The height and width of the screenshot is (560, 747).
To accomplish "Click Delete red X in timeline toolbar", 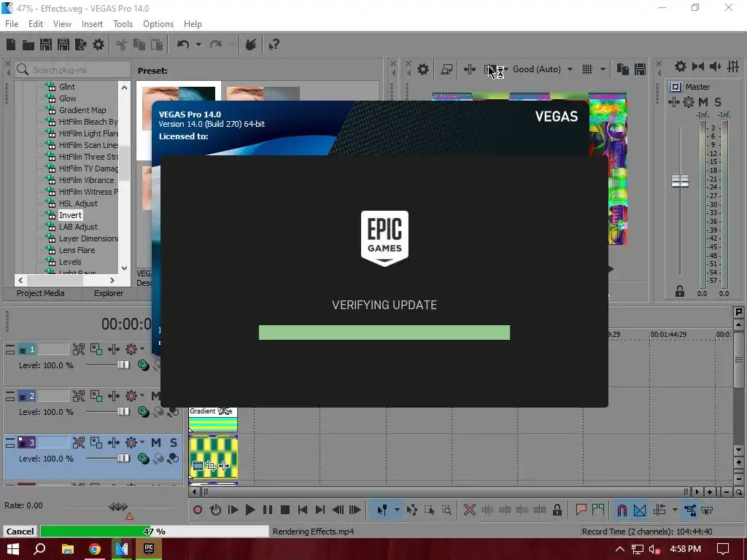I will [x=470, y=510].
